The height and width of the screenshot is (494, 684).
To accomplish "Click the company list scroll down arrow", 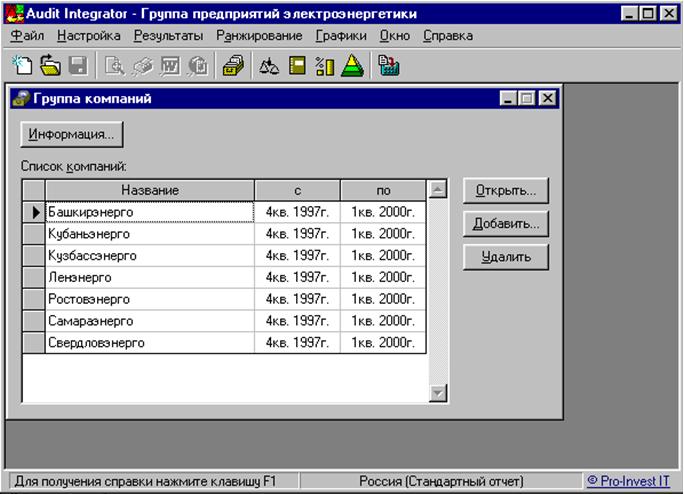I will [438, 393].
